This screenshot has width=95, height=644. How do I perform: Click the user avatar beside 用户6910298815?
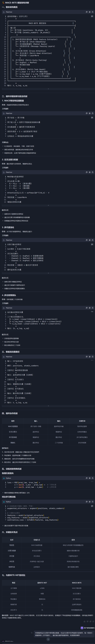click(x=82, y=628)
